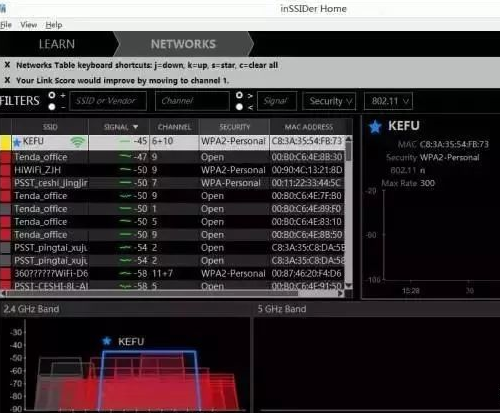
Task: Select the HIWIFI_ZJH network row
Action: coord(172,170)
